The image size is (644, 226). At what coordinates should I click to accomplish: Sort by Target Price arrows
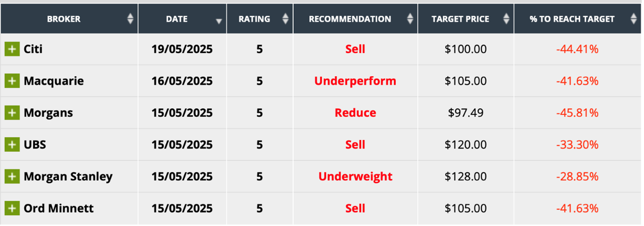506,19
